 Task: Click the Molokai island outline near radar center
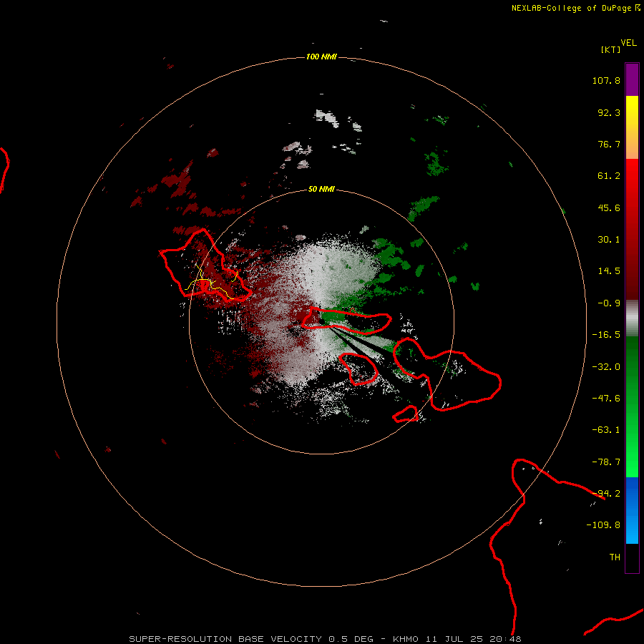pyautogui.click(x=346, y=321)
